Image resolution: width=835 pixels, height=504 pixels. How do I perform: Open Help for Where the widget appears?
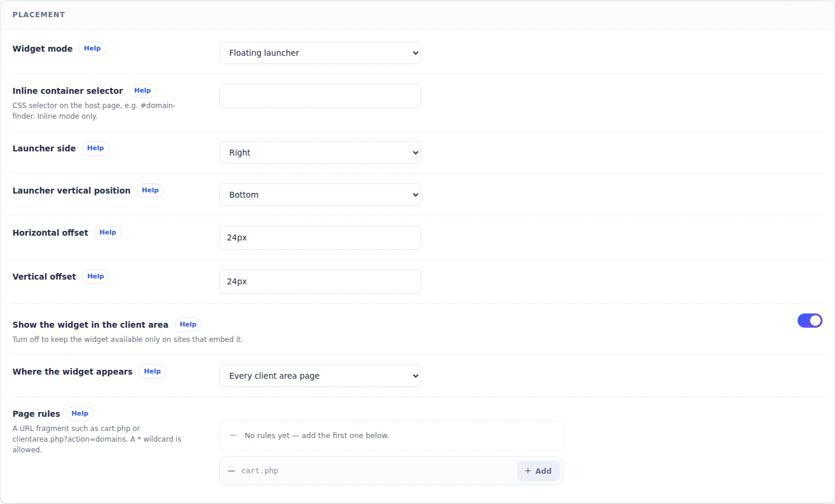click(152, 372)
